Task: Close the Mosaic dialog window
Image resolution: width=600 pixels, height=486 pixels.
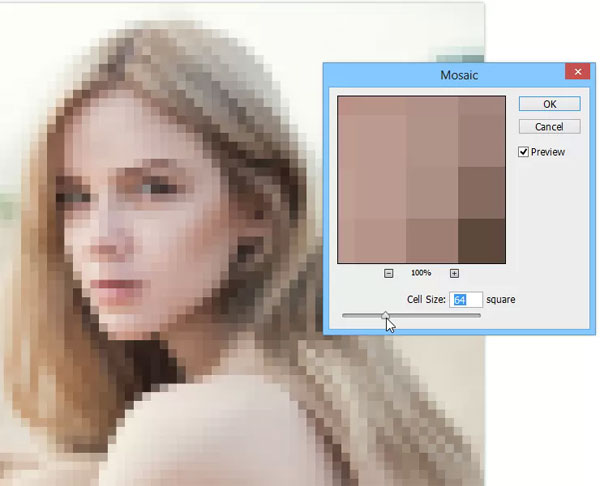Action: pyautogui.click(x=578, y=72)
